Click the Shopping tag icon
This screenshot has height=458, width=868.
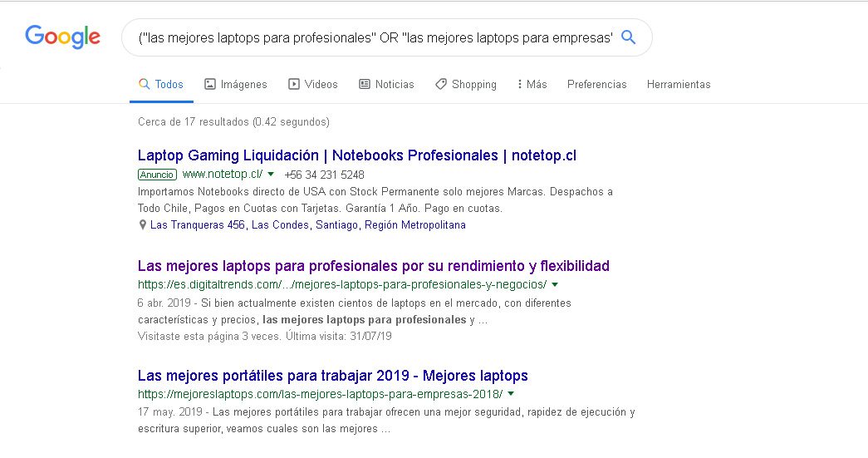pos(441,84)
